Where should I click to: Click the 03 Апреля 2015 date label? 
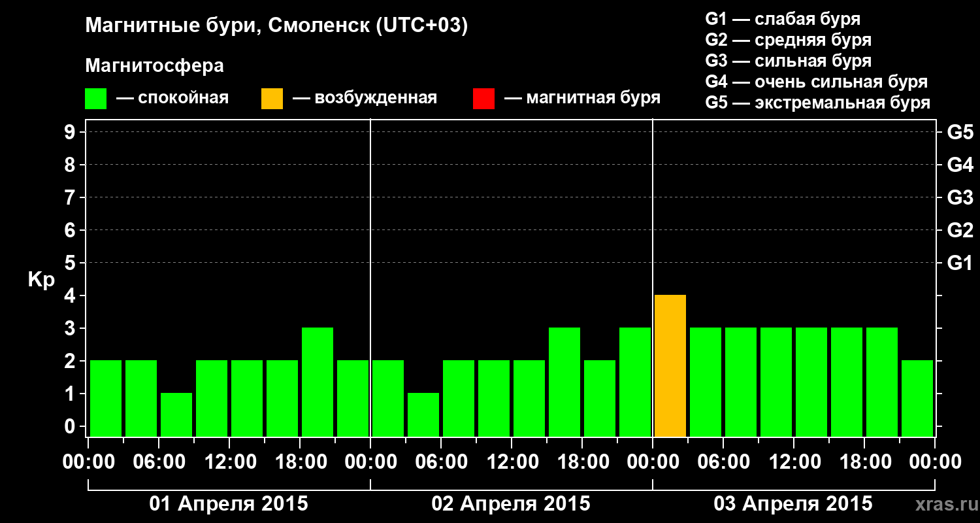[x=793, y=504]
